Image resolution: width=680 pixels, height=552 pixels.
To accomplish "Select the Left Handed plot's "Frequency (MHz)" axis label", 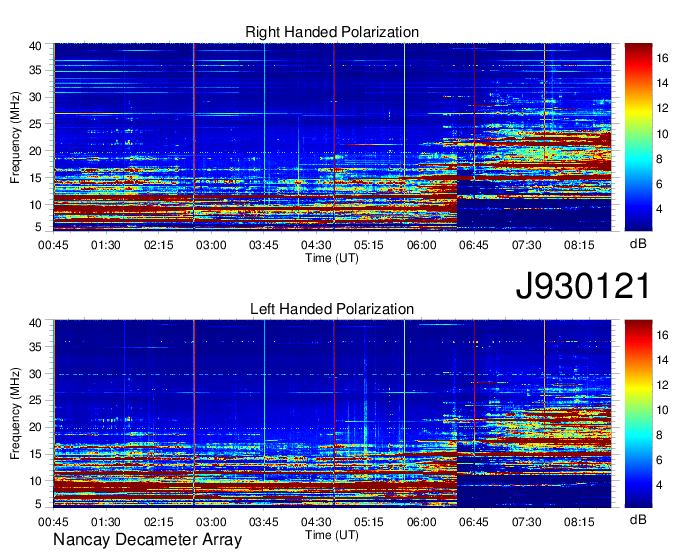I will (x=15, y=414).
